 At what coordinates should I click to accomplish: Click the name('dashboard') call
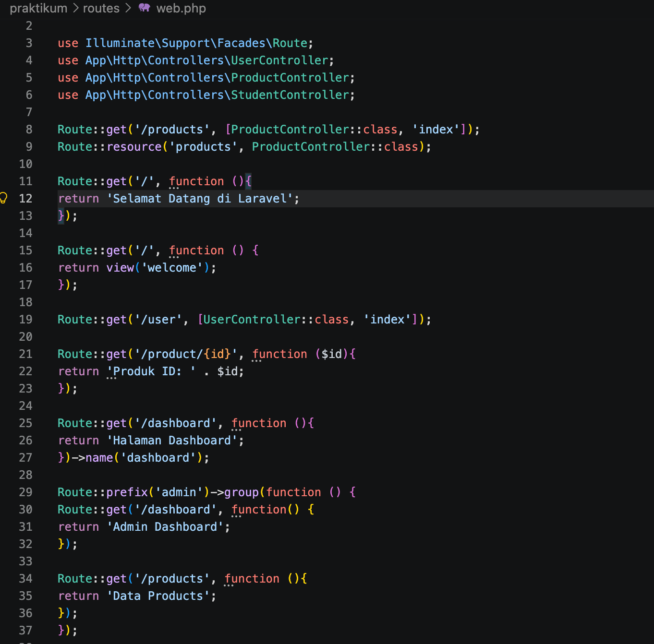pyautogui.click(x=144, y=457)
